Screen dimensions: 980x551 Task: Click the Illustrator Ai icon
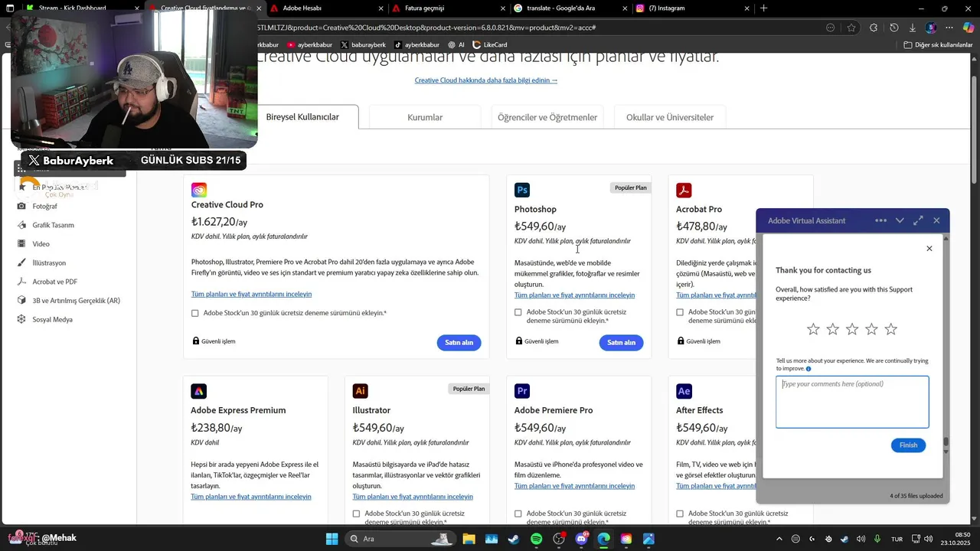361,391
